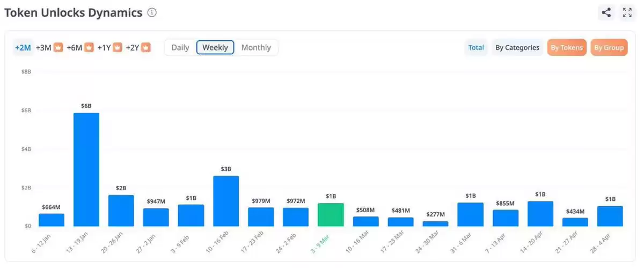Click the tall 13 - 19 Jan bar
644x268 pixels.
tap(86, 169)
